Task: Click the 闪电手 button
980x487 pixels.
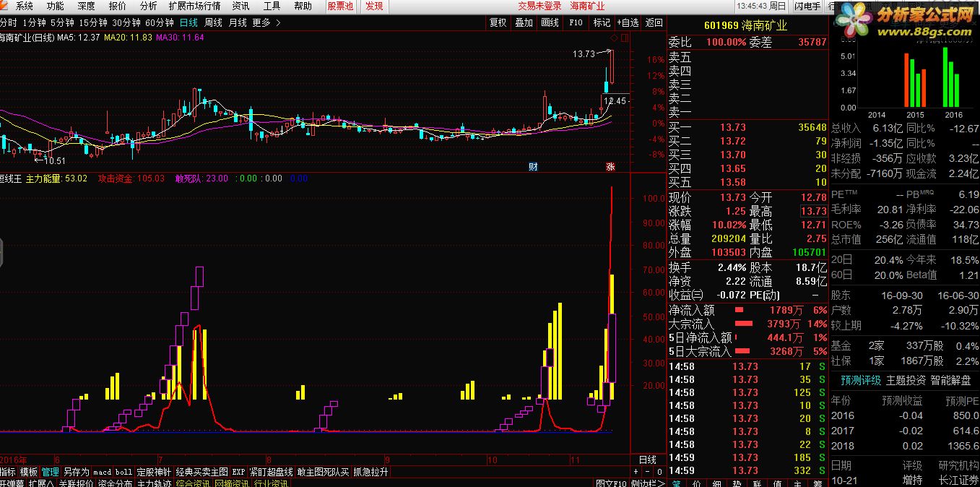Action: click(807, 6)
